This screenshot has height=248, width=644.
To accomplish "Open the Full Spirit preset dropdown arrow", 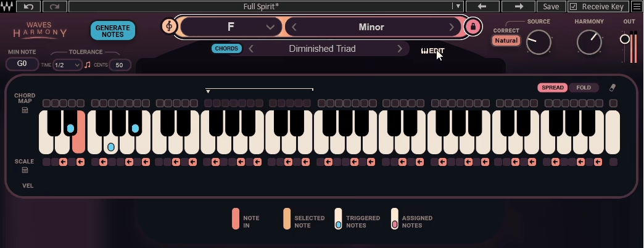I will point(458,6).
